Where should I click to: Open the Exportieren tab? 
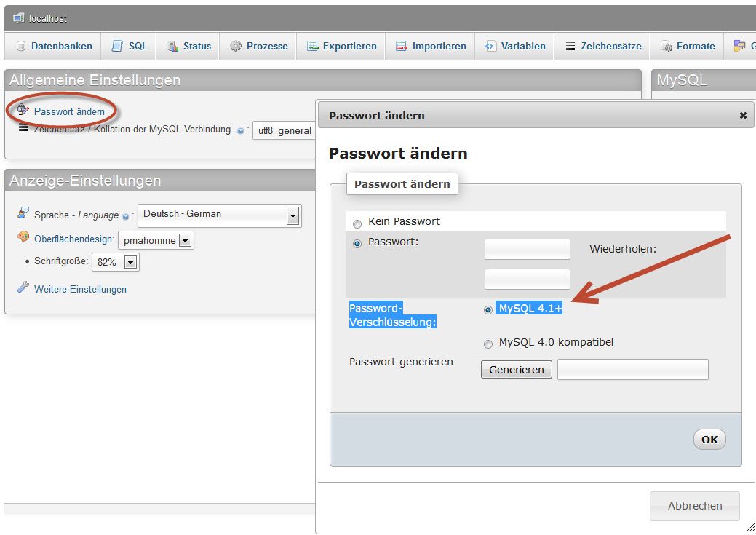[x=341, y=46]
